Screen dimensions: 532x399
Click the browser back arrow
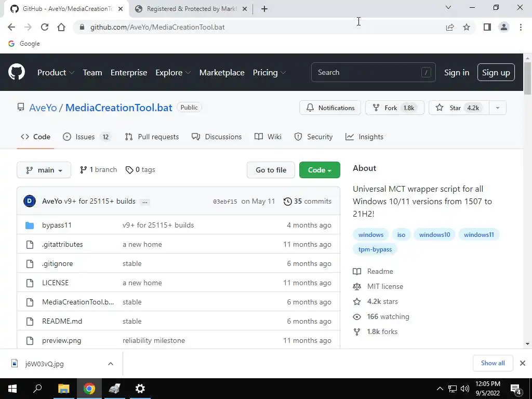[x=11, y=27]
